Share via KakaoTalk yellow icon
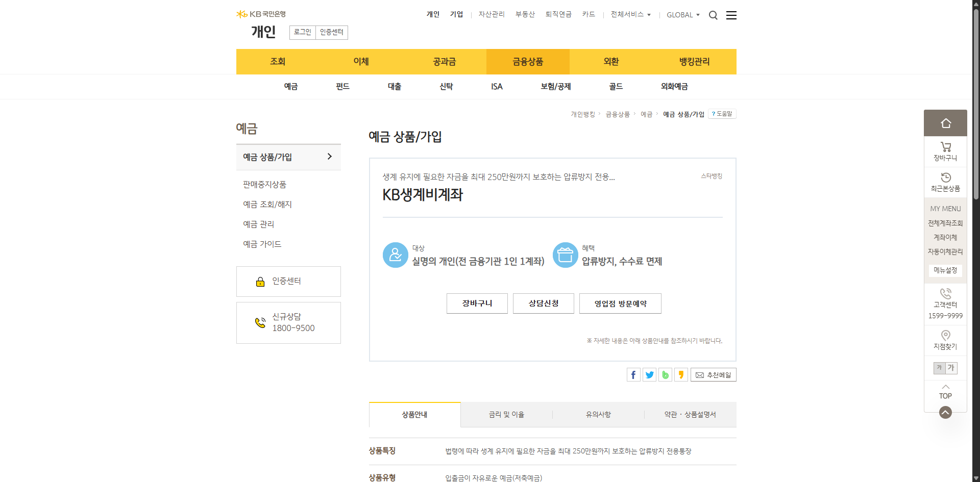This screenshot has height=482, width=980. coord(681,375)
